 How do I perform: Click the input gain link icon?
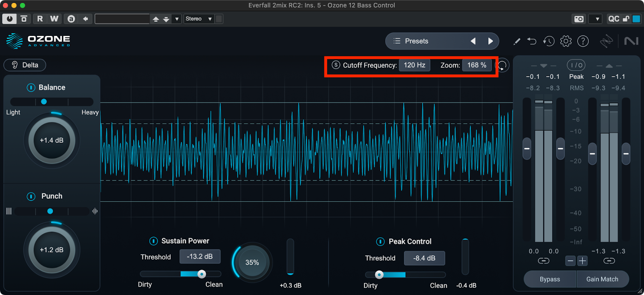pyautogui.click(x=543, y=261)
